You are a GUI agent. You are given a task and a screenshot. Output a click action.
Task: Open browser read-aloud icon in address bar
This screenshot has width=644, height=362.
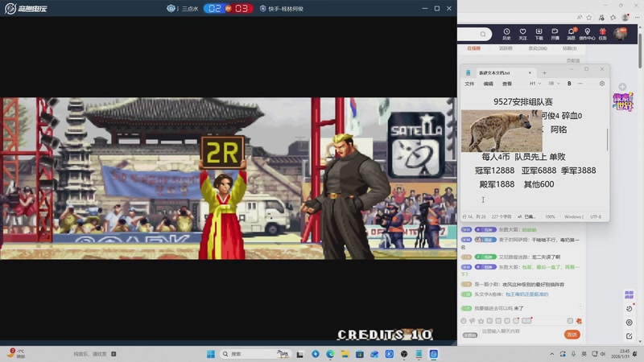580,17
